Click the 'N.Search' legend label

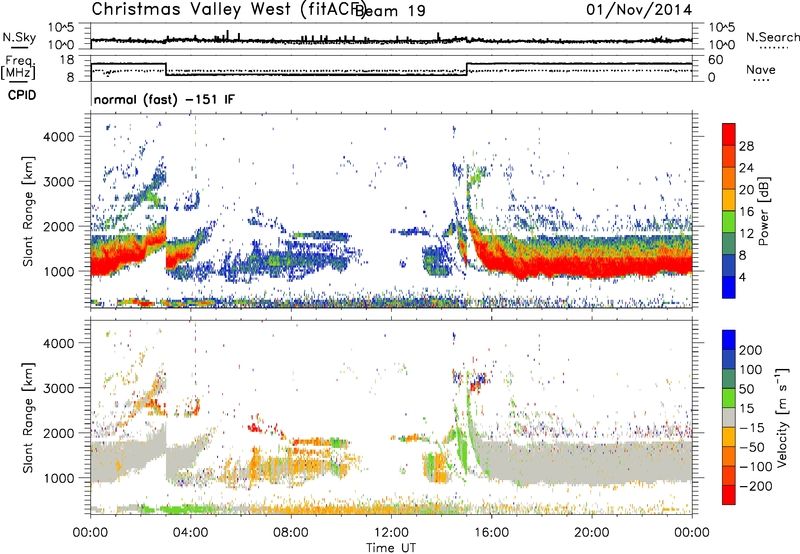point(773,37)
